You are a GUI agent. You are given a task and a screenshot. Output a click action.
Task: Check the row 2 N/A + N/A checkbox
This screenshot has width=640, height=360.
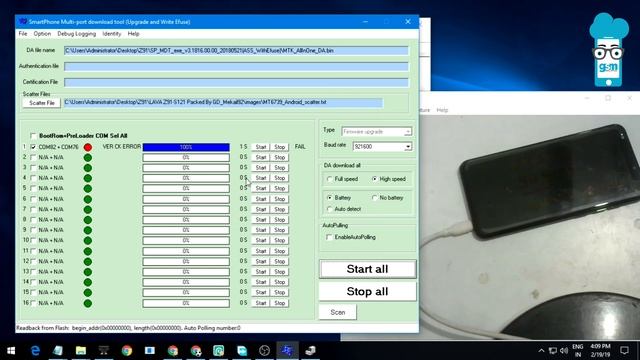coord(33,157)
